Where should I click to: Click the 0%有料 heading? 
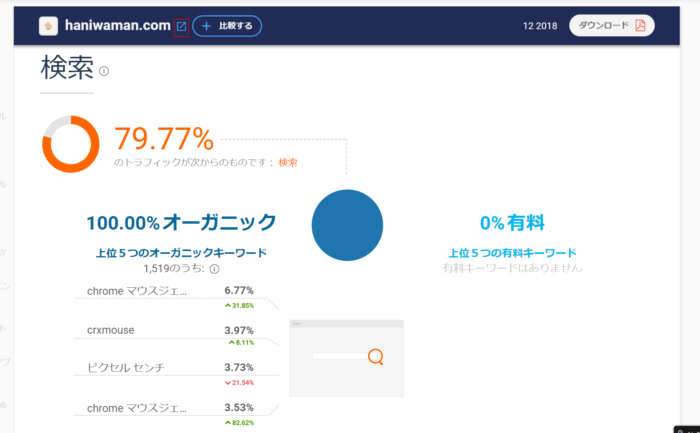[511, 222]
